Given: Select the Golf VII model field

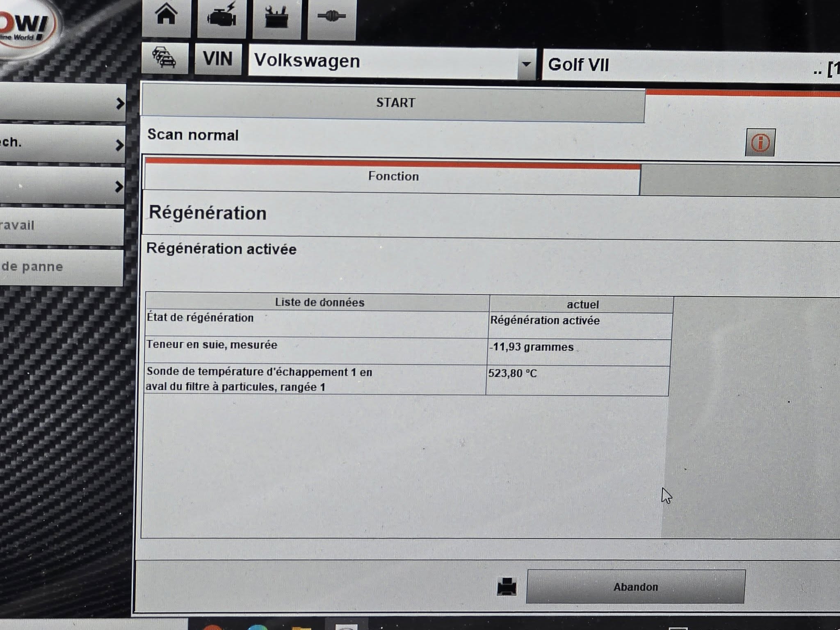Looking at the screenshot, I should pyautogui.click(x=691, y=66).
